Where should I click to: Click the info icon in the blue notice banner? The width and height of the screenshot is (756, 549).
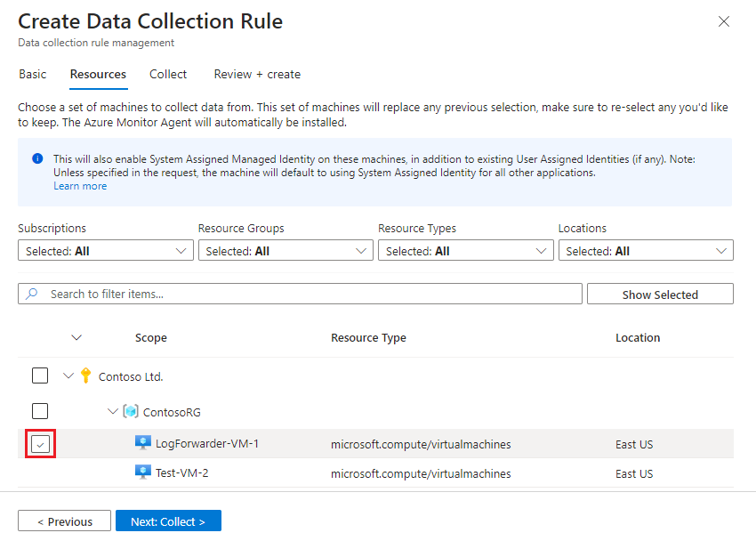coord(35,157)
